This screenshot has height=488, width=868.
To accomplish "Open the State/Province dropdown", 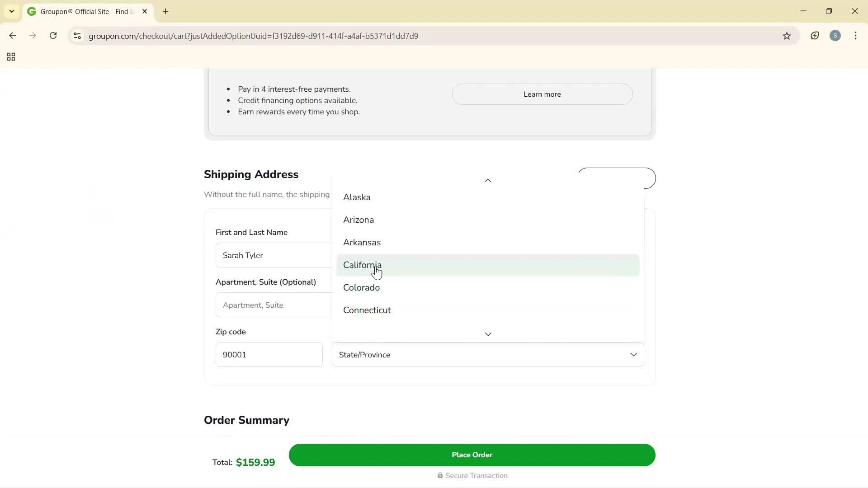I will [487, 355].
